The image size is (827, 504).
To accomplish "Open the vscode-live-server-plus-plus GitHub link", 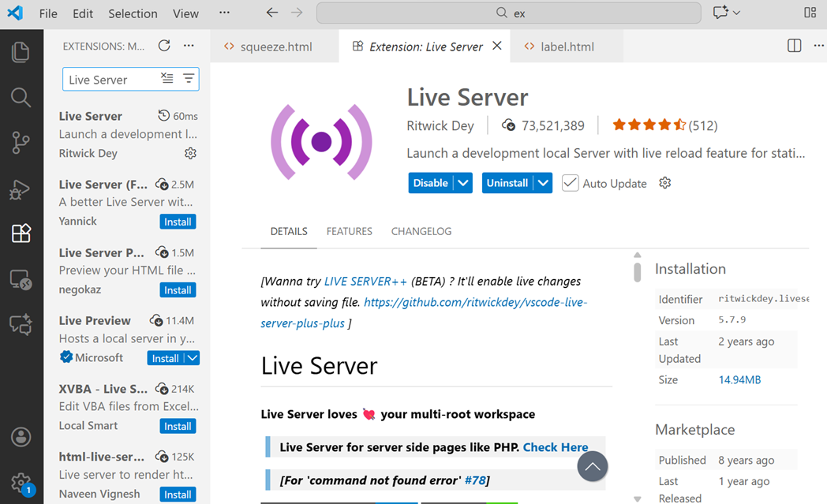I will point(475,302).
